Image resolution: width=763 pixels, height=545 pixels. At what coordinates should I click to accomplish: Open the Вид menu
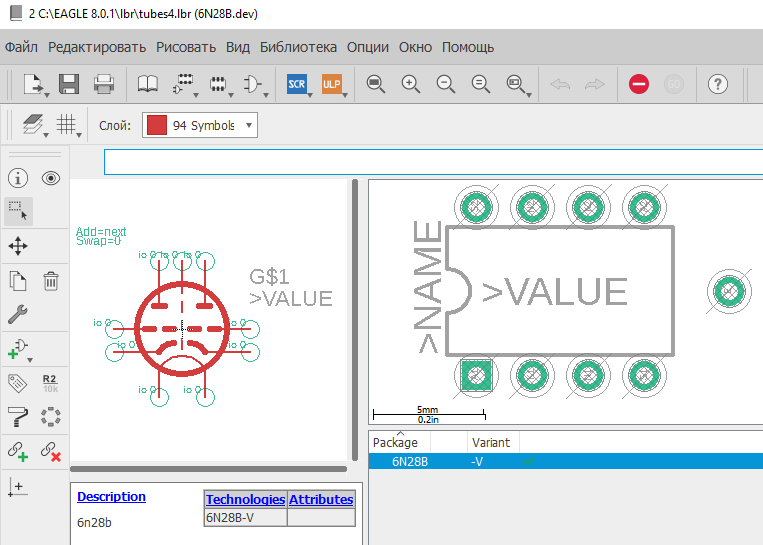237,47
